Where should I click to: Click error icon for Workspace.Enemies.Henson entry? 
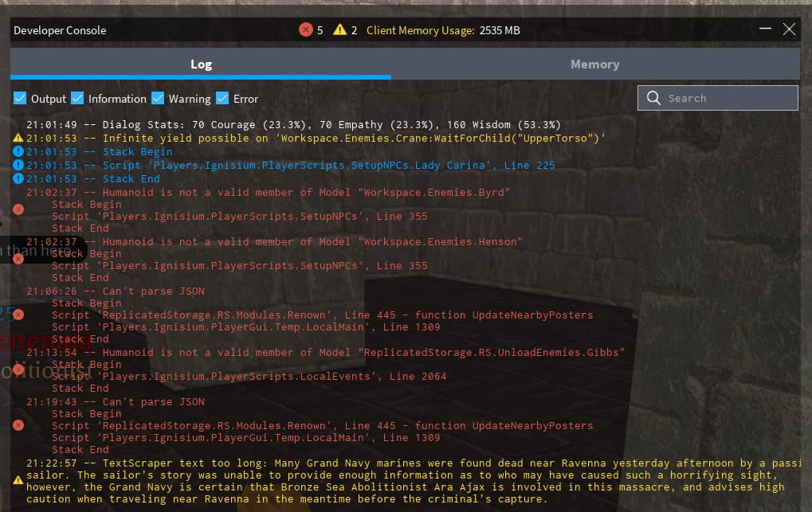18,259
